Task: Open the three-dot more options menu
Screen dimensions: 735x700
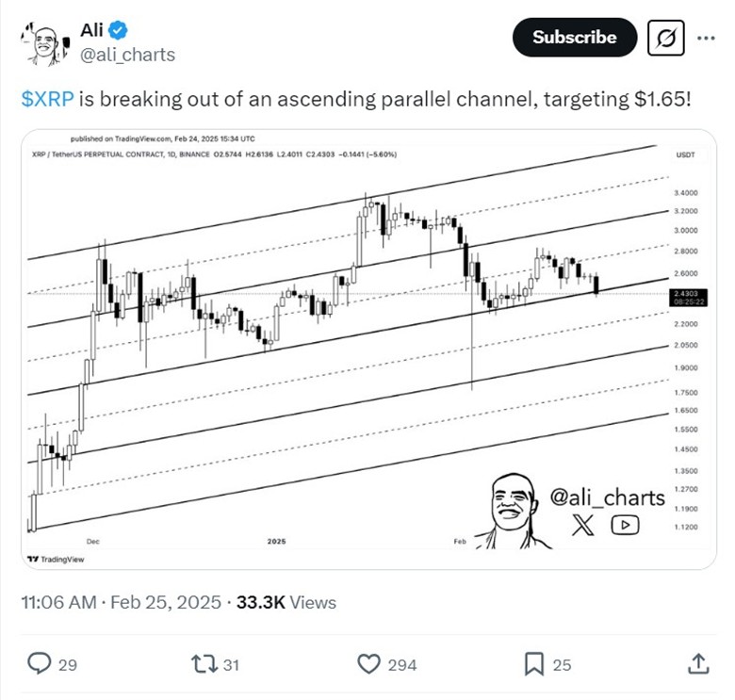Action: pyautogui.click(x=706, y=38)
